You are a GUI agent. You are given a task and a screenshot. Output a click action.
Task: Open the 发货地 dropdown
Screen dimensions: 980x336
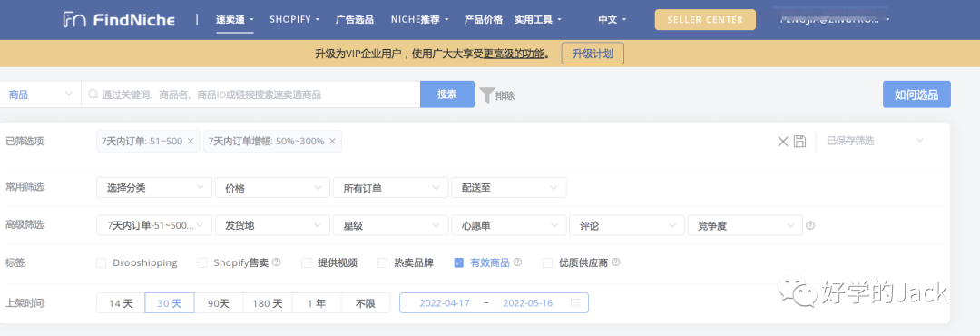coord(272,225)
